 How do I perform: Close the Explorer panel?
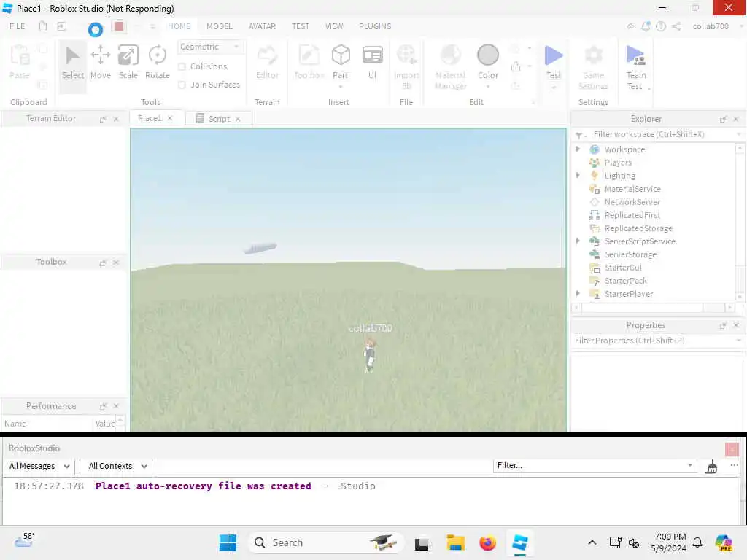(736, 119)
